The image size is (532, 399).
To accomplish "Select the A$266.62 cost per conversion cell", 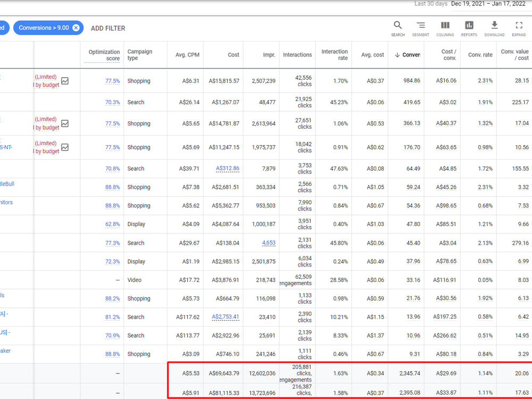I will tap(444, 336).
